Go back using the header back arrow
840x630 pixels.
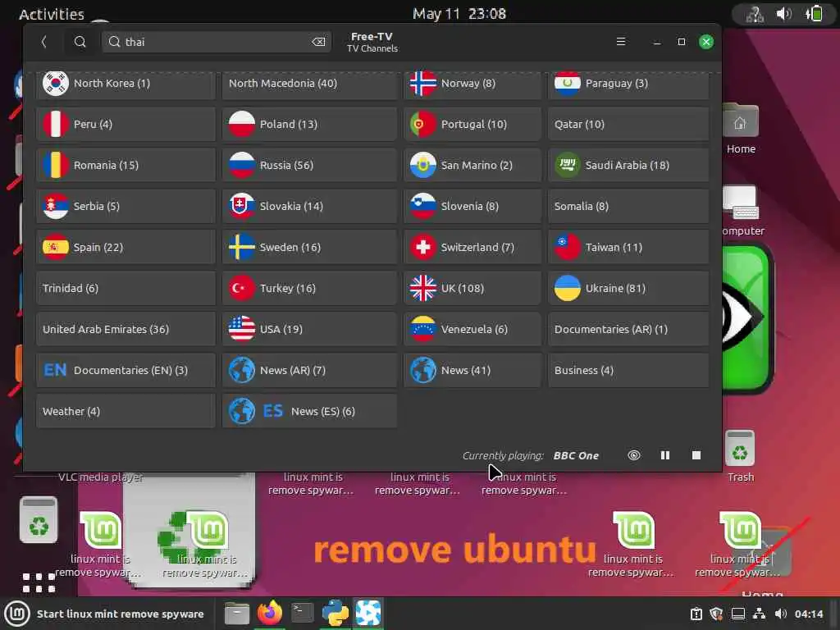44,42
